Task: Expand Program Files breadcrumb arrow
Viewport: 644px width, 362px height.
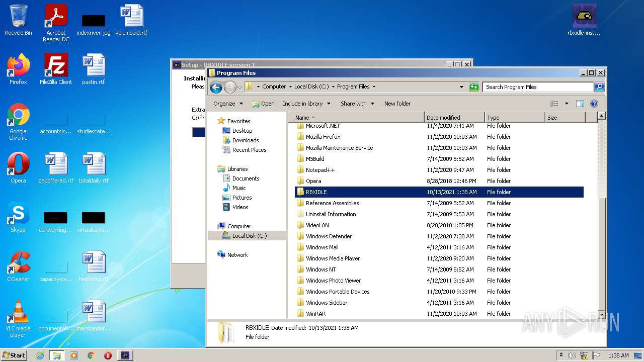Action: click(x=374, y=87)
